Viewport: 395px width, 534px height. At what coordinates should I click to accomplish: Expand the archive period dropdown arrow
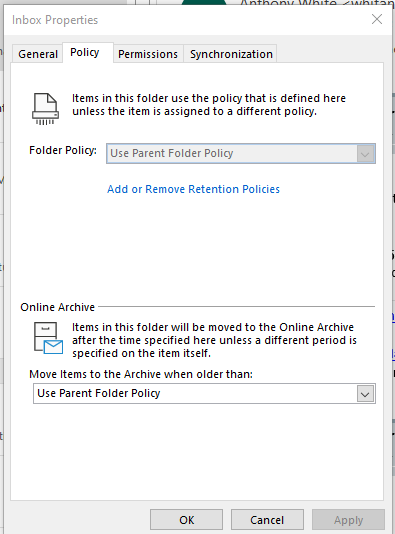pos(365,394)
